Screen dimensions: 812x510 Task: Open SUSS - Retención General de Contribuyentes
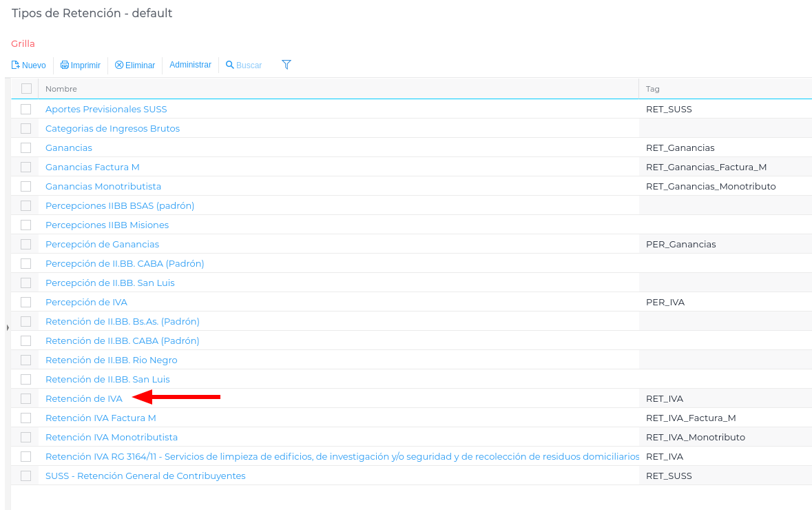pyautogui.click(x=145, y=476)
